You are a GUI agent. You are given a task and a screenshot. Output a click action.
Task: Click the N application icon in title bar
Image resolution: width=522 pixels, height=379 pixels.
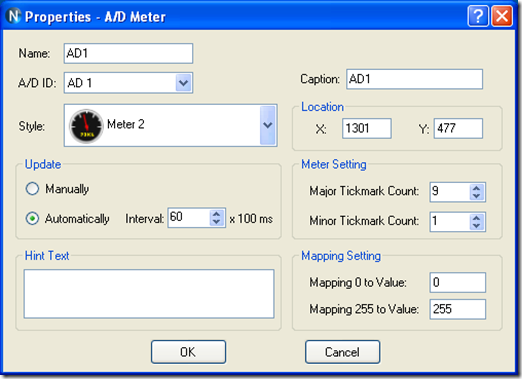[14, 16]
